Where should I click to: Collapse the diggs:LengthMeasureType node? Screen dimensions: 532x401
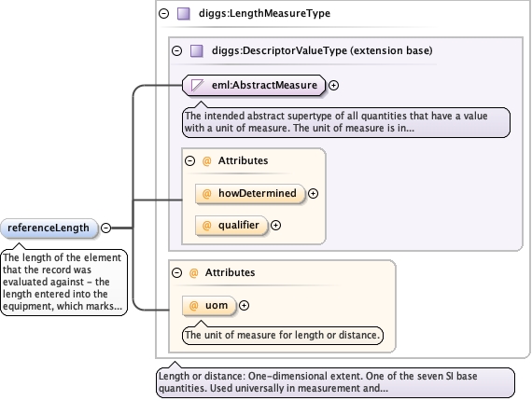164,14
